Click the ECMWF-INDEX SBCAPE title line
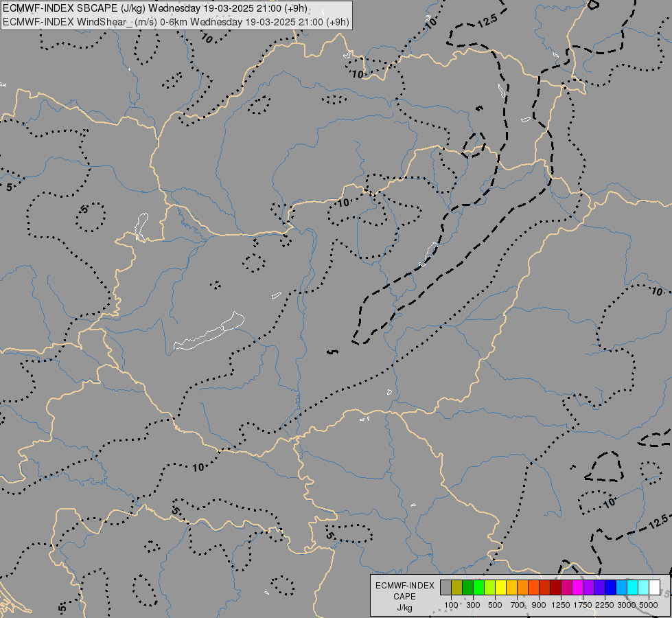Screen dimensions: 672x618 pos(154,8)
